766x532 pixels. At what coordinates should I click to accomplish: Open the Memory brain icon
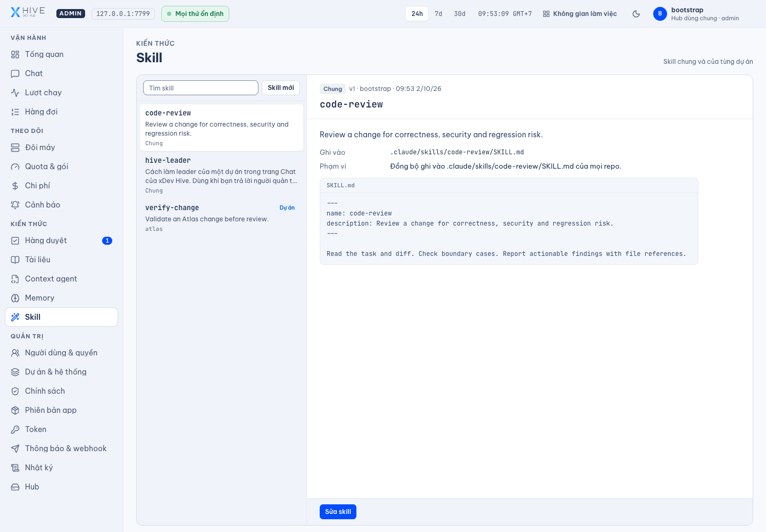coord(15,298)
